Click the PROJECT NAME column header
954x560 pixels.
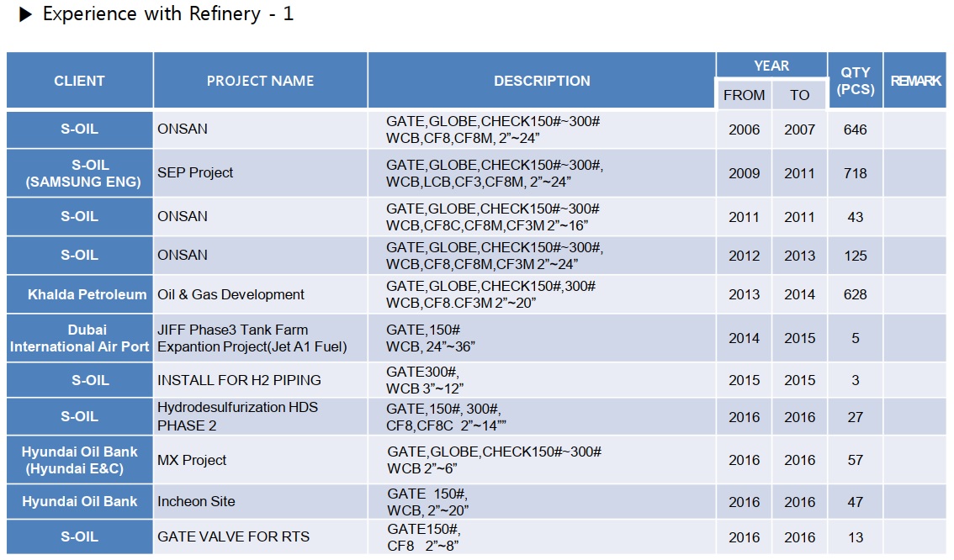(260, 81)
